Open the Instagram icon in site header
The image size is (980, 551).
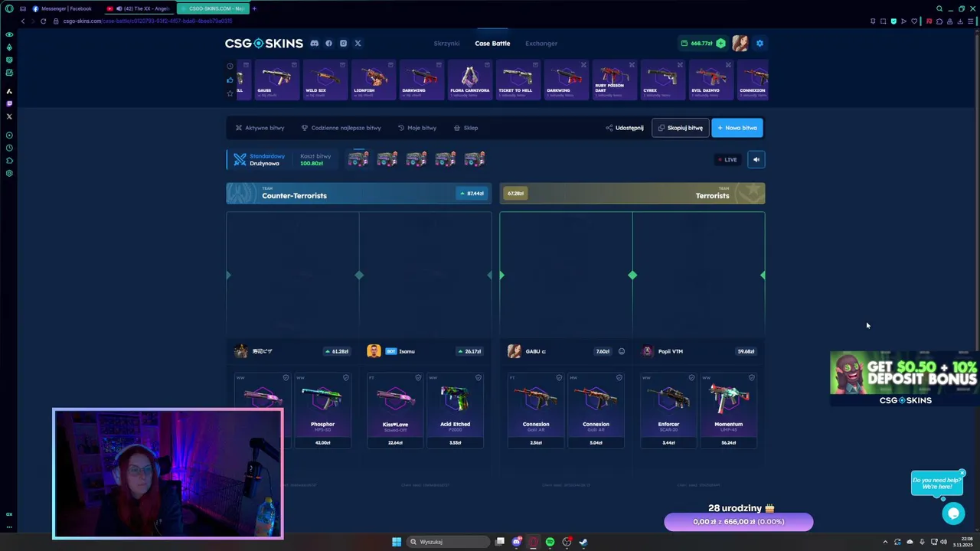pos(343,44)
